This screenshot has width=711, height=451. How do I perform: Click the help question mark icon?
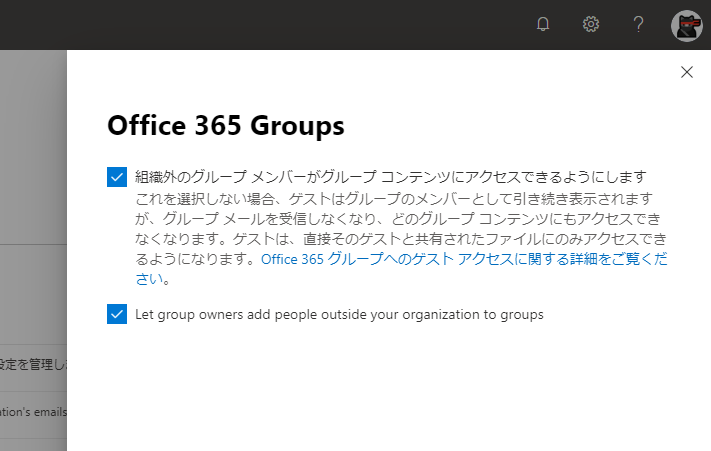tap(639, 24)
